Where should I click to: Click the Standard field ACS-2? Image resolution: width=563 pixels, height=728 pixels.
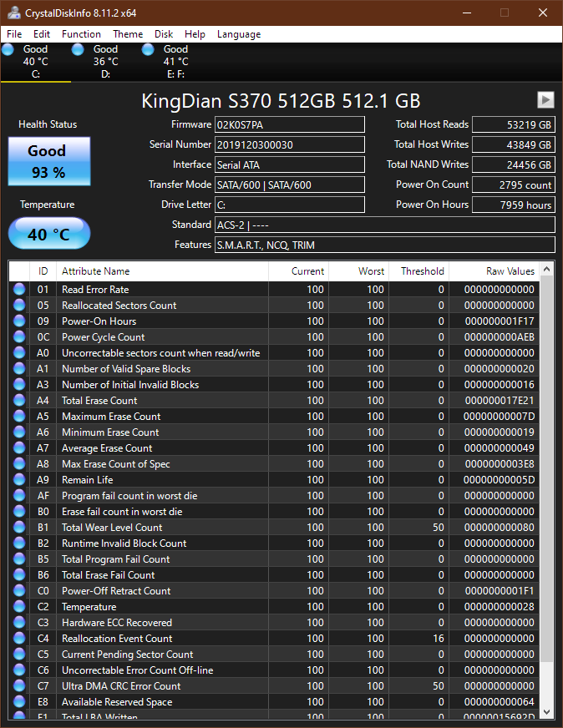tap(385, 225)
